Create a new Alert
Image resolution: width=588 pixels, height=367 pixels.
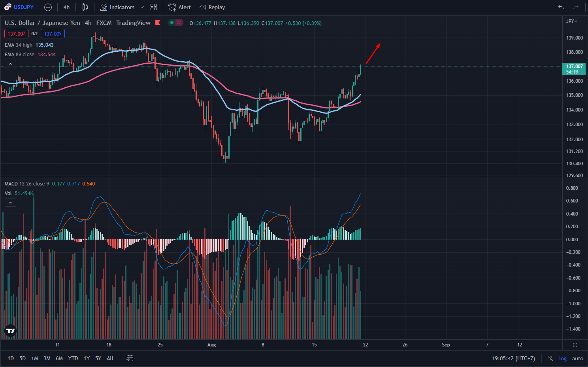click(179, 7)
